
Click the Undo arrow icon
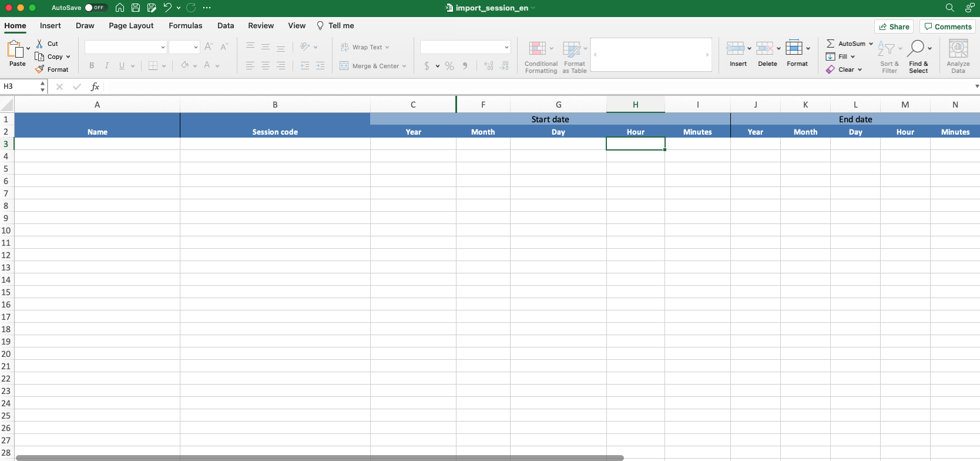click(x=167, y=8)
